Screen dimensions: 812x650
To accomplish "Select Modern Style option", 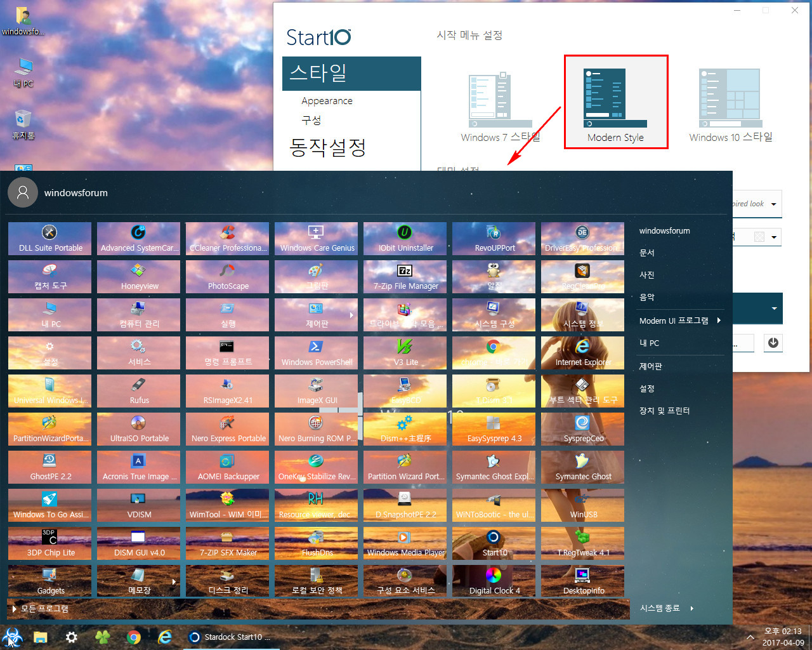I will pyautogui.click(x=615, y=102).
